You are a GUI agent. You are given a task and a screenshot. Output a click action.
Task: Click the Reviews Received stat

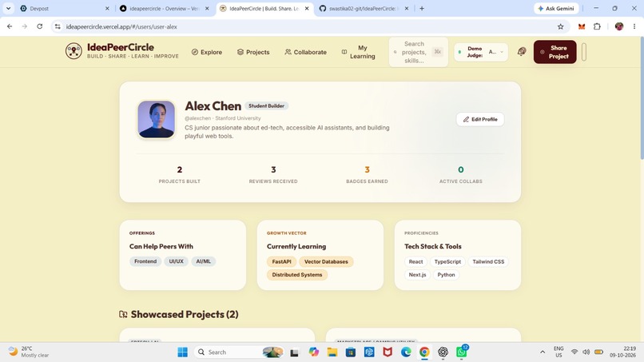(x=273, y=174)
